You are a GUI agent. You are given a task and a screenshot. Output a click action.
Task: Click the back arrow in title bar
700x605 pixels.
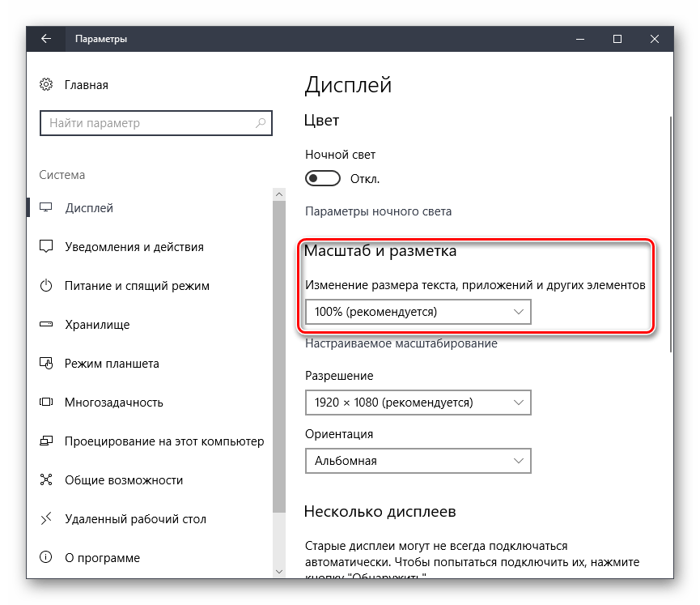pos(46,38)
